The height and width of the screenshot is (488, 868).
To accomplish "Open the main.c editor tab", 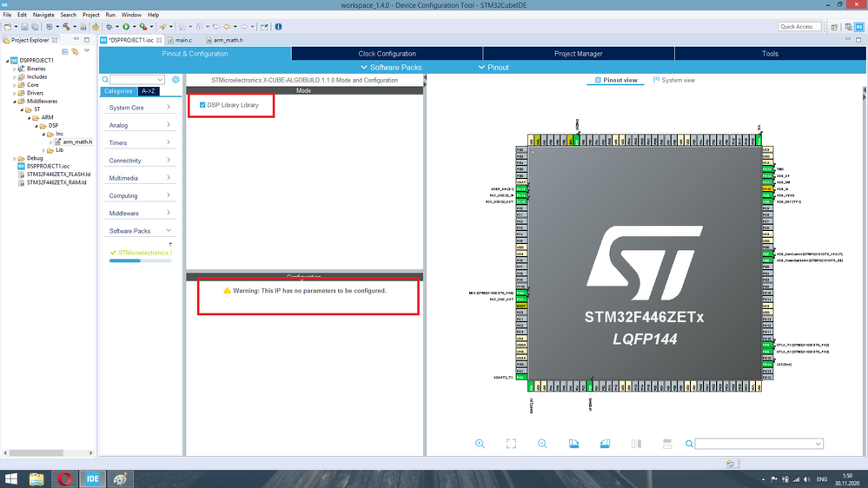I will [x=180, y=41].
